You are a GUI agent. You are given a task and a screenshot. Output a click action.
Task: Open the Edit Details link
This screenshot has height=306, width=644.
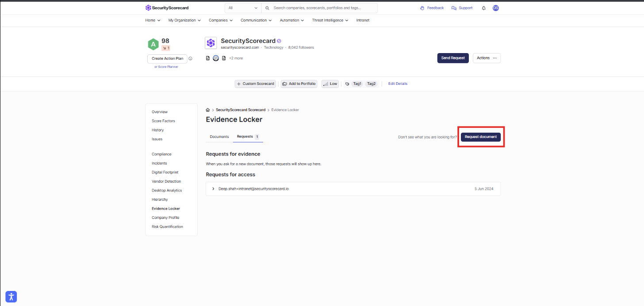[x=398, y=84]
